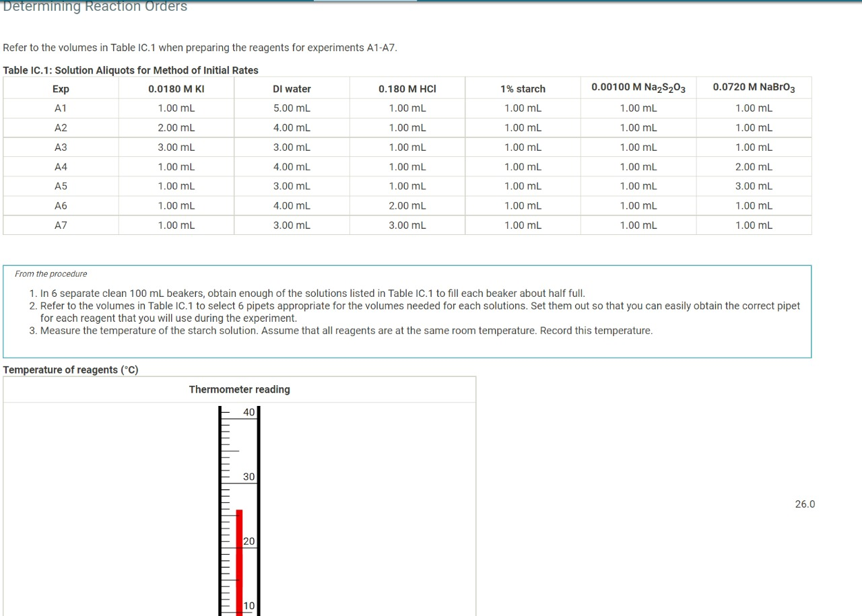Click the Thermometer reading header

(x=239, y=389)
